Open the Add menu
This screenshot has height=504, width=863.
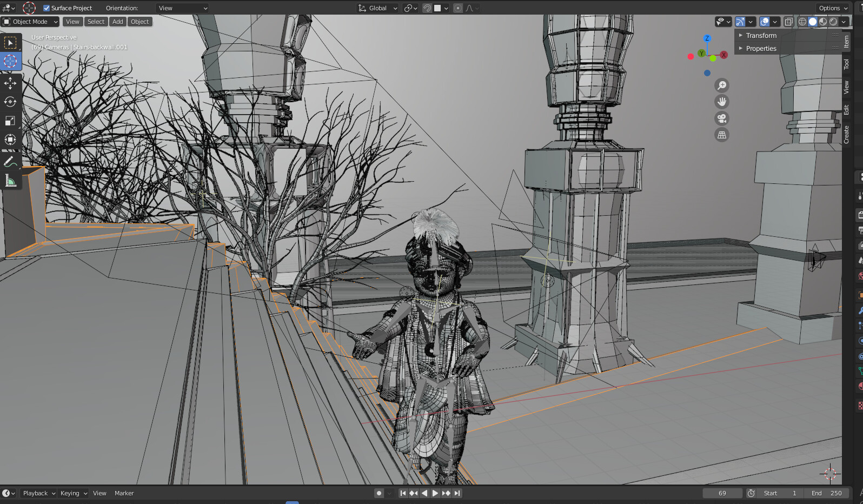(x=118, y=22)
